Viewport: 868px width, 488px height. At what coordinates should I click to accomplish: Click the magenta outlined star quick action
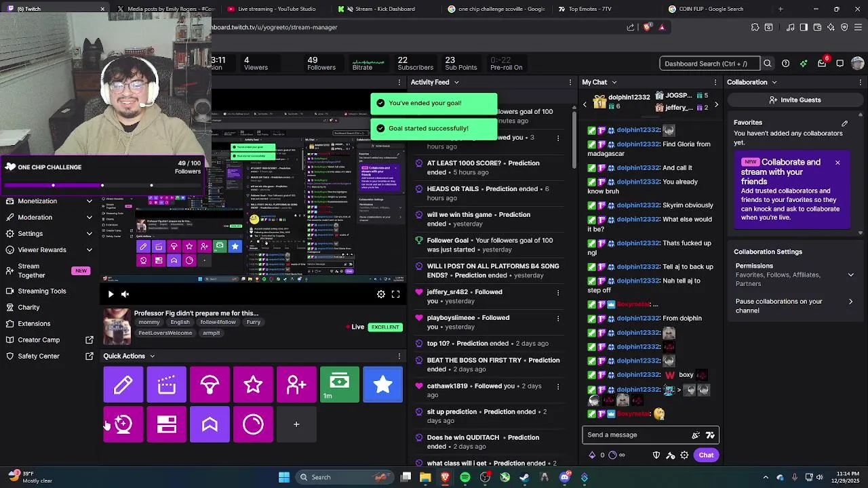[x=253, y=385]
